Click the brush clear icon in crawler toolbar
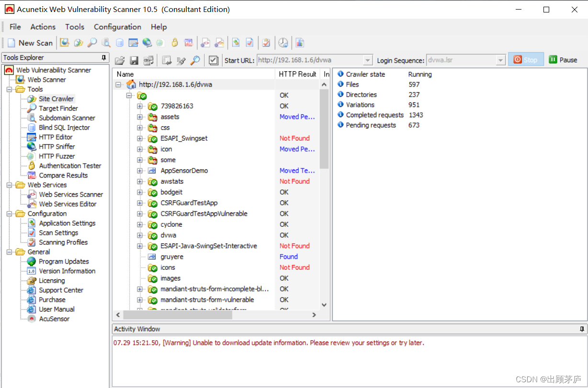588x388 pixels. click(181, 60)
